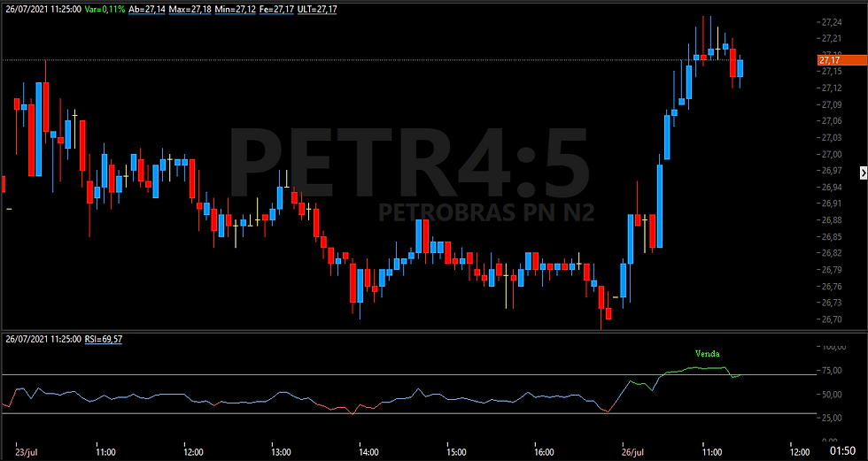Image resolution: width=868 pixels, height=461 pixels.
Task: Click the 12:00 label after 23/jul
Action: click(194, 451)
